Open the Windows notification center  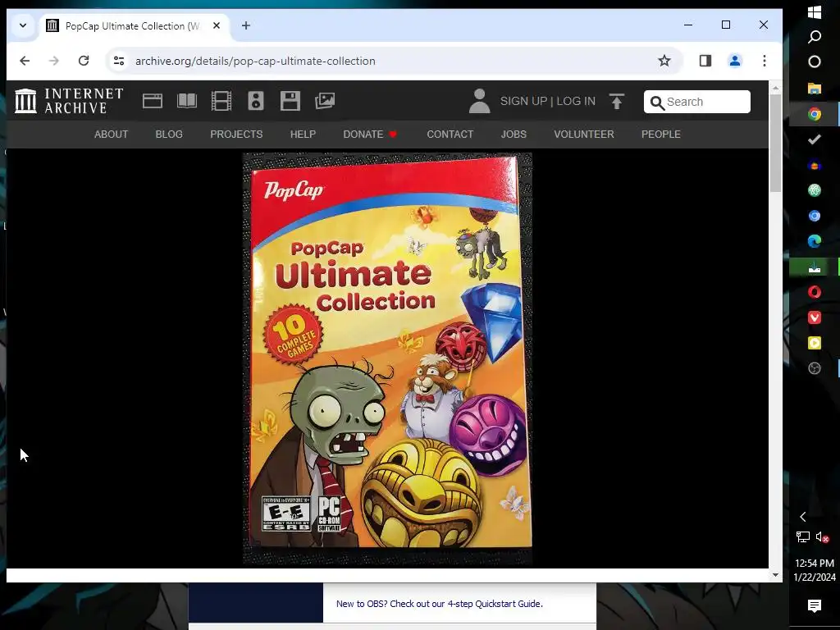815,606
